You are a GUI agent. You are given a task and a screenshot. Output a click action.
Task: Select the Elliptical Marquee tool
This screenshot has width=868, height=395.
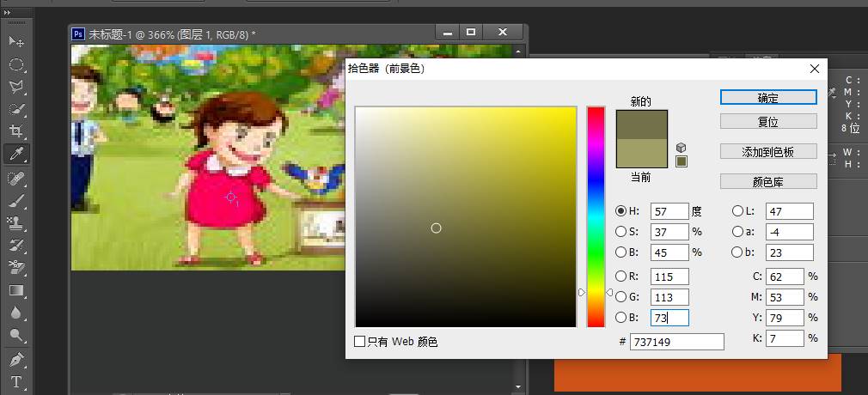click(16, 64)
